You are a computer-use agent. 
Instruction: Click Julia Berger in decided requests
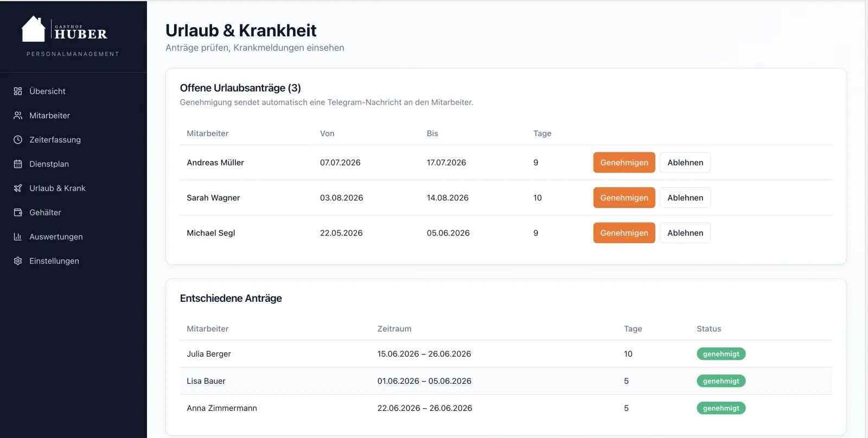pos(209,354)
